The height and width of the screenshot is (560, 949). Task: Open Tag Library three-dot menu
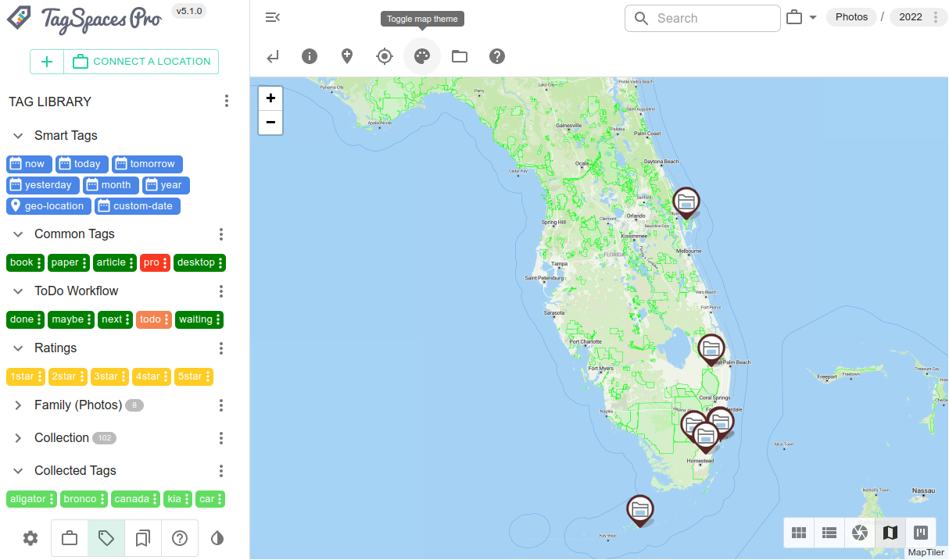point(227,102)
